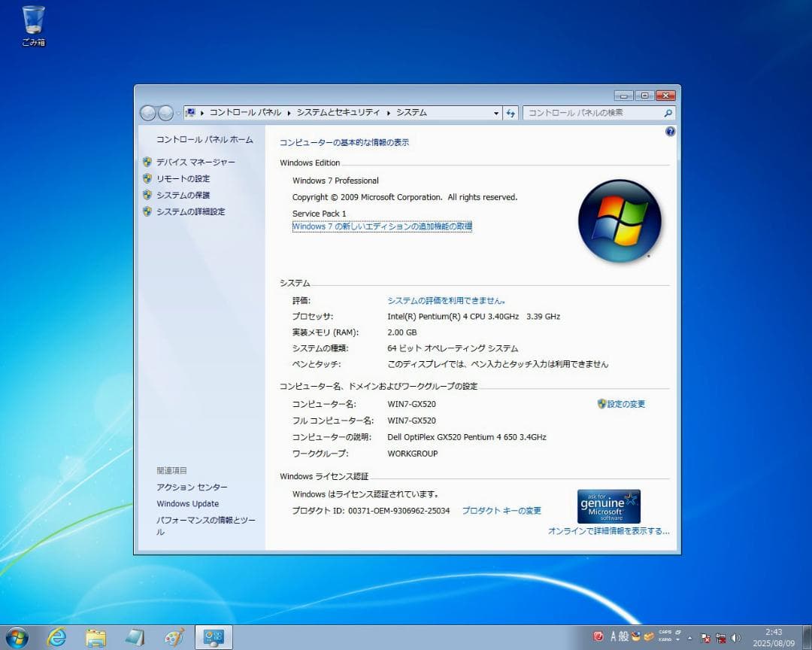Open Device Manager from the sidebar
The image size is (812, 650).
(194, 162)
